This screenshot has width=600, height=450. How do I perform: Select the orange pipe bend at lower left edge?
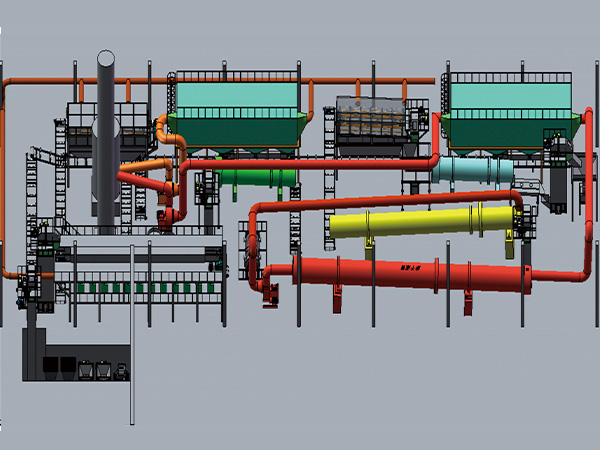coord(6,274)
